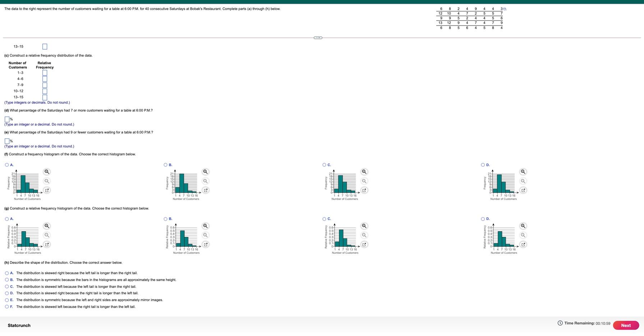Zoom in on relative frequency histogram D

point(523,226)
